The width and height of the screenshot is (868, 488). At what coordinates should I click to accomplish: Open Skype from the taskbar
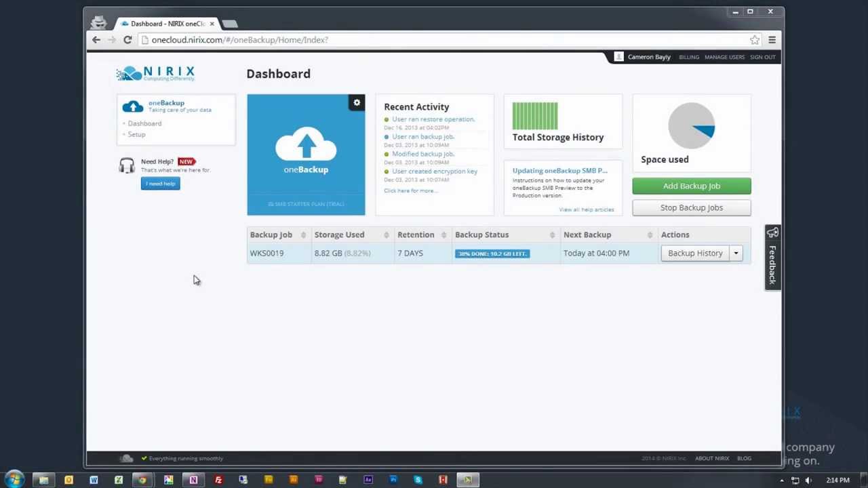tap(418, 480)
